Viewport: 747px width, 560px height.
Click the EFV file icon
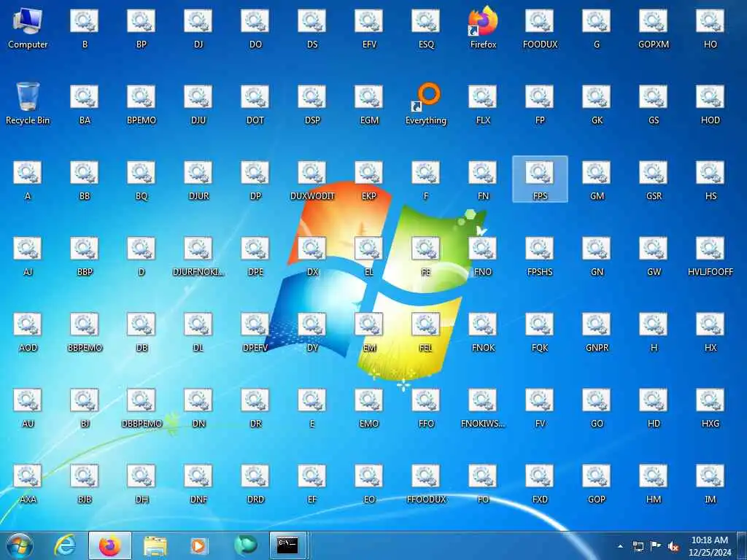coord(369,28)
